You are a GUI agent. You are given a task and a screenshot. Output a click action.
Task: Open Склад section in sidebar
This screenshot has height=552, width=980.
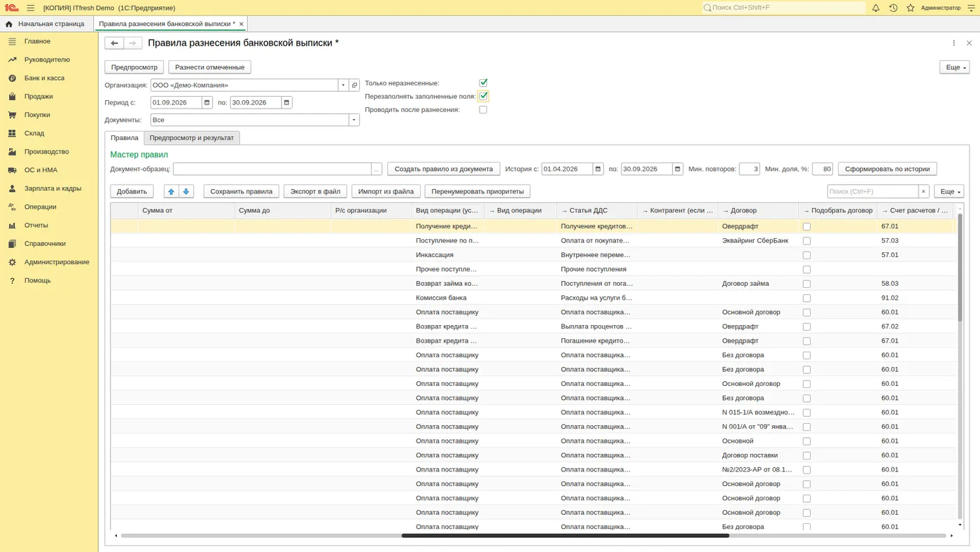pos(34,133)
